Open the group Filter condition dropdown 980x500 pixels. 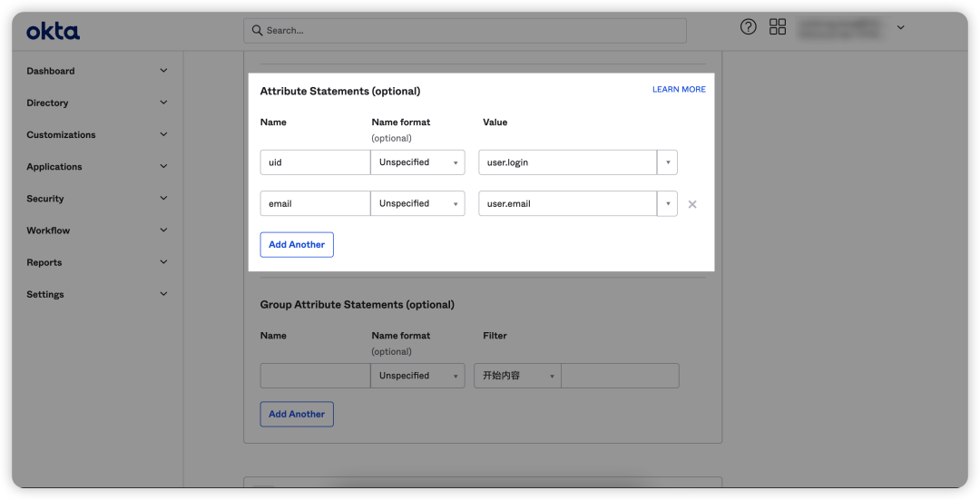click(517, 376)
